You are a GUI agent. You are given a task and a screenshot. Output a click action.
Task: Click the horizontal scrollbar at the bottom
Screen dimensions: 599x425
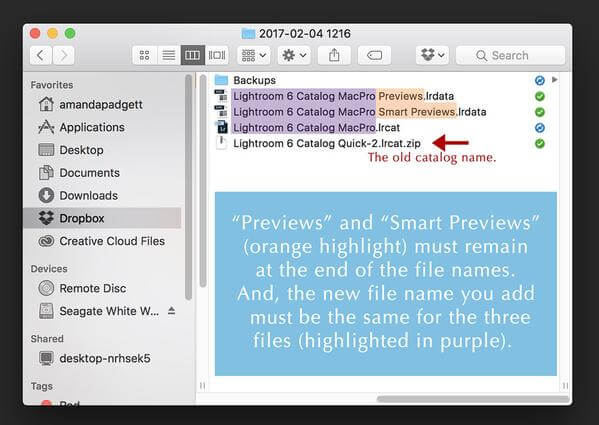473,399
